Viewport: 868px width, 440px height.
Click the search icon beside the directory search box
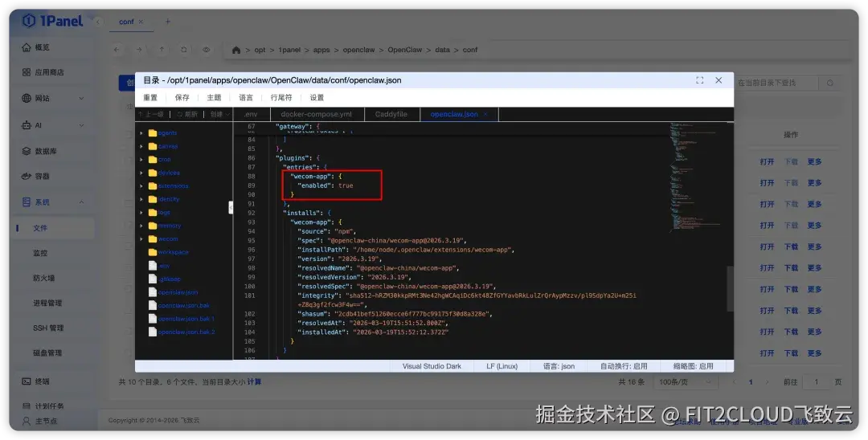(x=829, y=83)
